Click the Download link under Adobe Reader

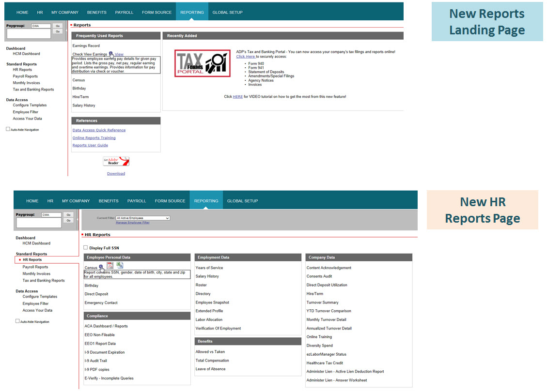tap(116, 173)
